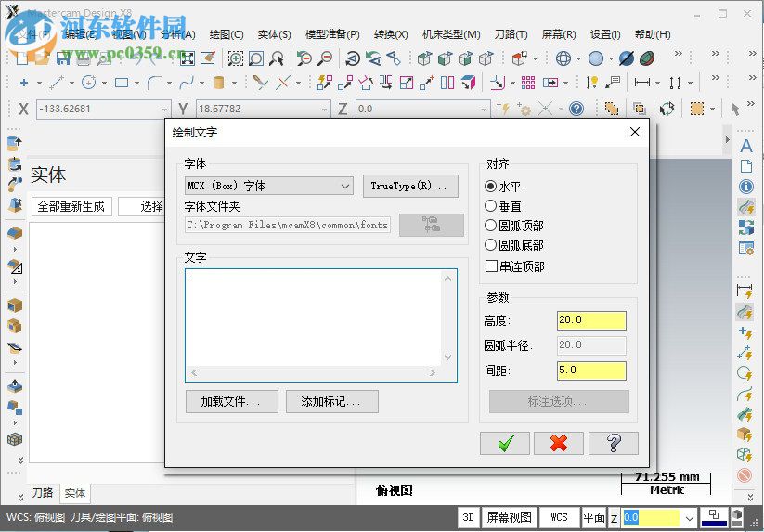Open dialog help question mark button
Viewport: 764px width, 532px height.
click(x=614, y=443)
